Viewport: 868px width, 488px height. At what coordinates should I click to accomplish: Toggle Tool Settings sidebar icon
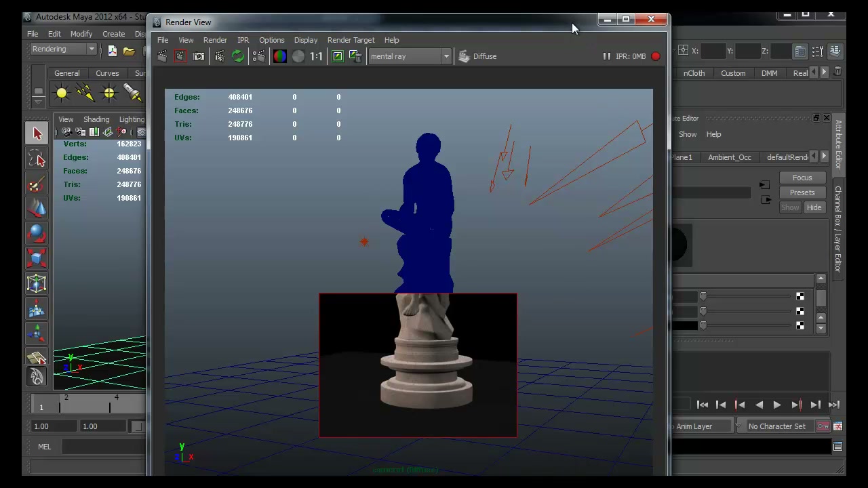pos(818,51)
